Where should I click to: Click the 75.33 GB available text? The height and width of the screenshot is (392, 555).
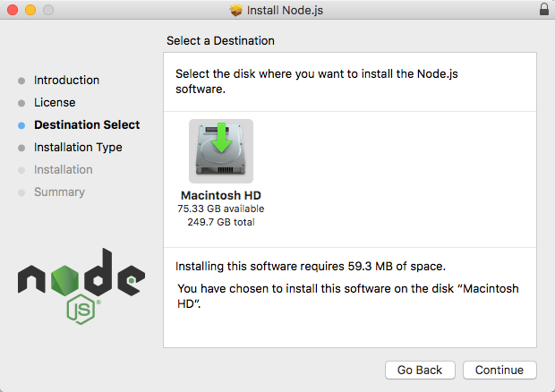click(x=221, y=209)
